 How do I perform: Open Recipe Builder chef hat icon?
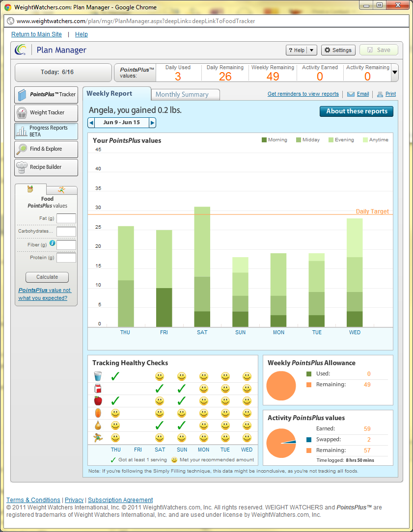[22, 167]
